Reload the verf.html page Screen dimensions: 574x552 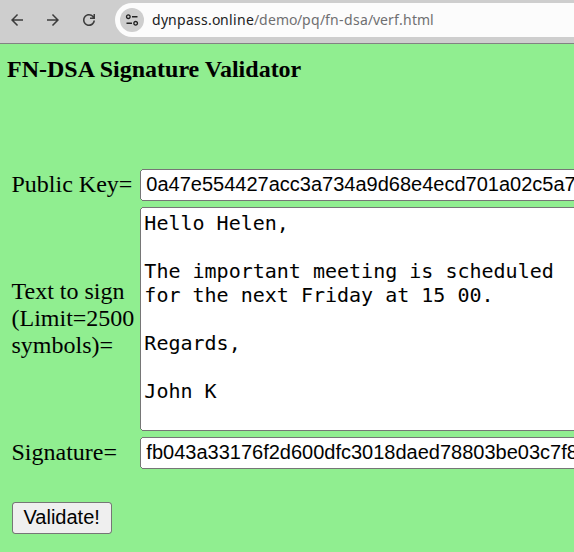coord(89,20)
